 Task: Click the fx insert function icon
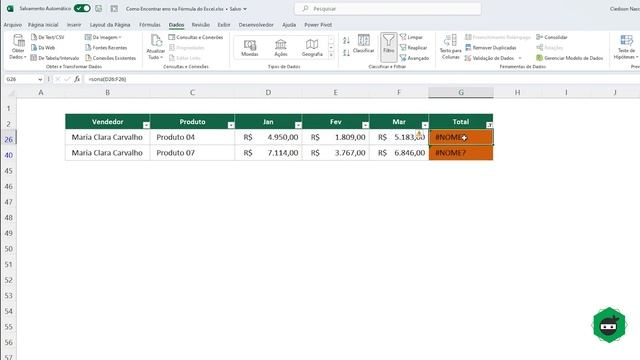(x=77, y=79)
